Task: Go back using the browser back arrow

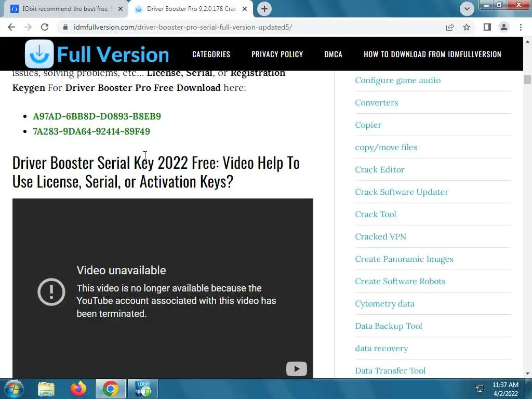Action: click(x=11, y=27)
